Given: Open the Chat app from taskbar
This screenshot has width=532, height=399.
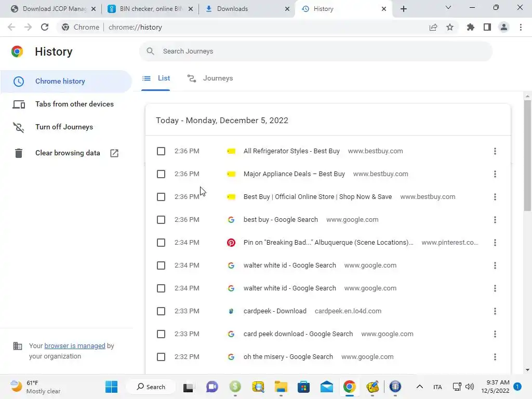Looking at the screenshot, I should click(x=212, y=387).
